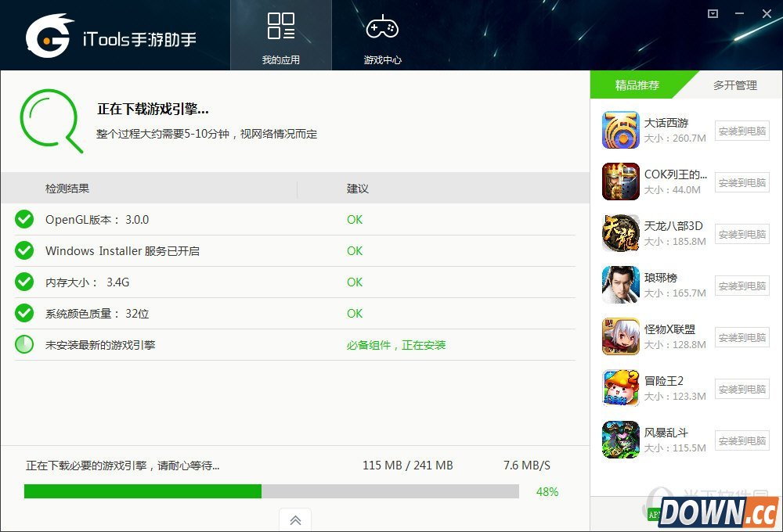Click the COK列王的 game icon
This screenshot has height=532, width=783.
621,182
